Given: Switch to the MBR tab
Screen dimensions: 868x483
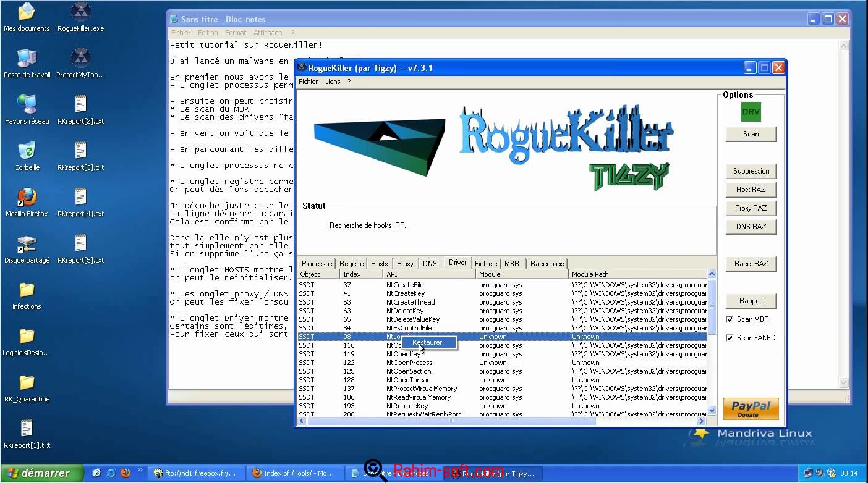Looking at the screenshot, I should coord(512,263).
